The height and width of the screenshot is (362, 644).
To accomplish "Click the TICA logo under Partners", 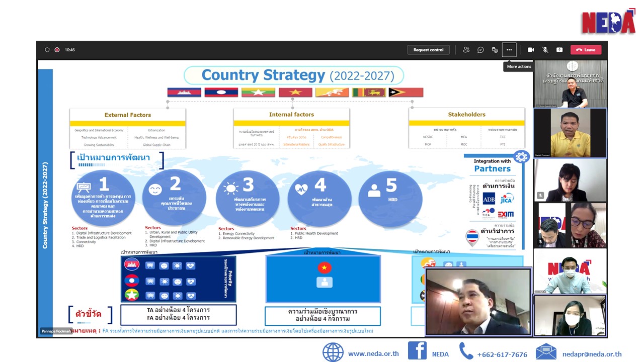I will [489, 214].
